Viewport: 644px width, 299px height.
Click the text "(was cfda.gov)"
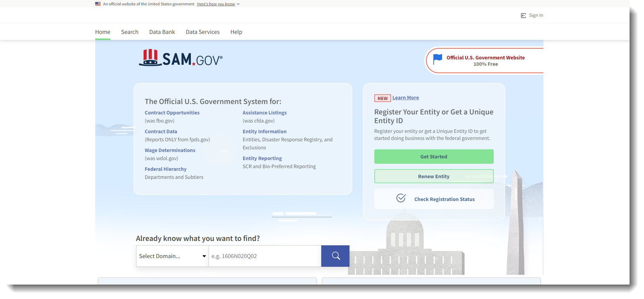pyautogui.click(x=259, y=121)
